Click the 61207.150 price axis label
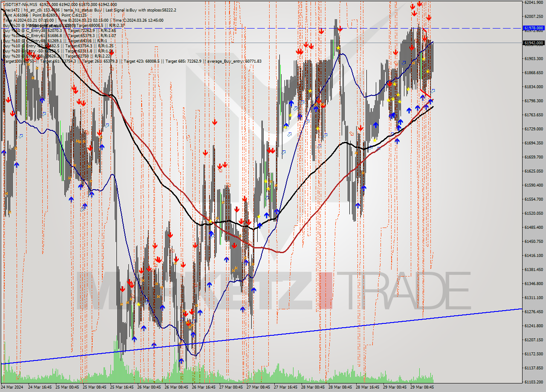The width and height of the screenshot is (546, 392). coord(534,340)
